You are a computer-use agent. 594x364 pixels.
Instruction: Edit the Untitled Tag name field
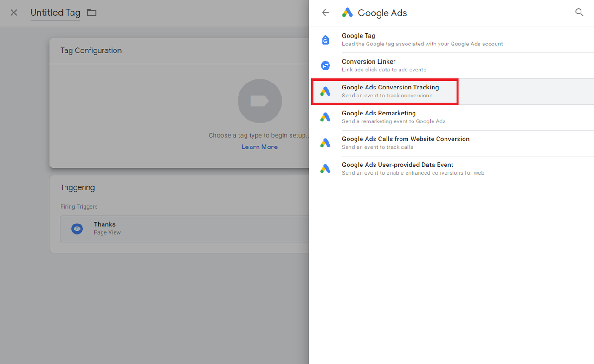coord(55,13)
